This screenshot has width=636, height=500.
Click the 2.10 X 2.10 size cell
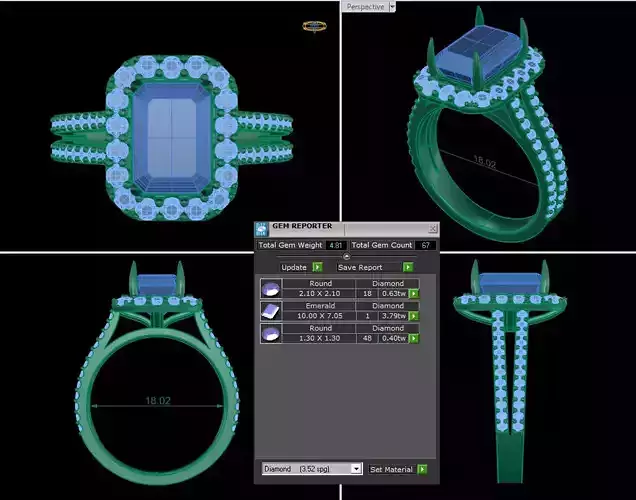(320, 294)
